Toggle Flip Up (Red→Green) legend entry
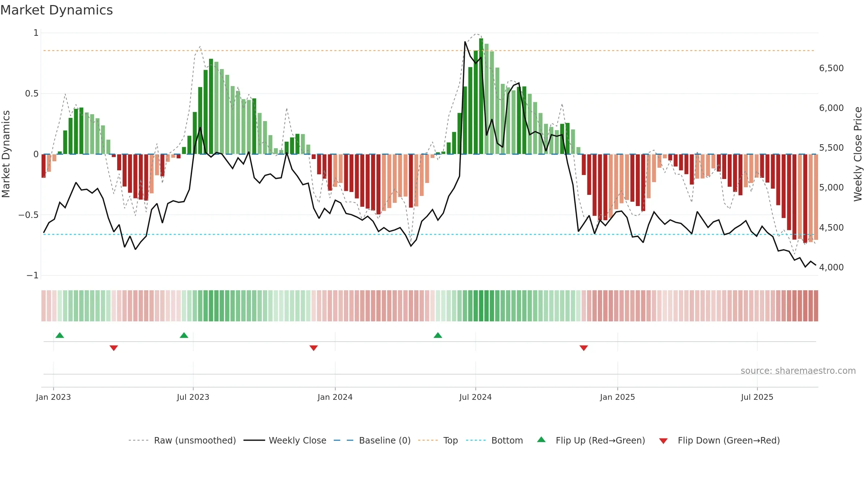This screenshot has height=488, width=868. 591,440
